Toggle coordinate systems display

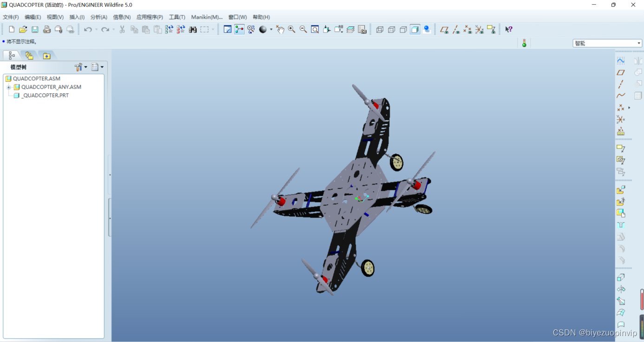pyautogui.click(x=480, y=29)
